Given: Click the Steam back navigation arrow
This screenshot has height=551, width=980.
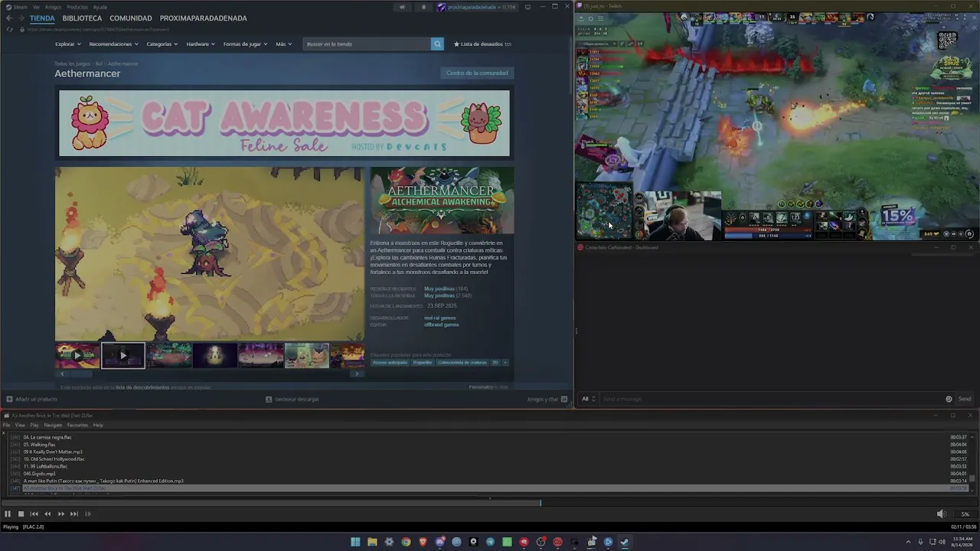Looking at the screenshot, I should click(x=10, y=18).
